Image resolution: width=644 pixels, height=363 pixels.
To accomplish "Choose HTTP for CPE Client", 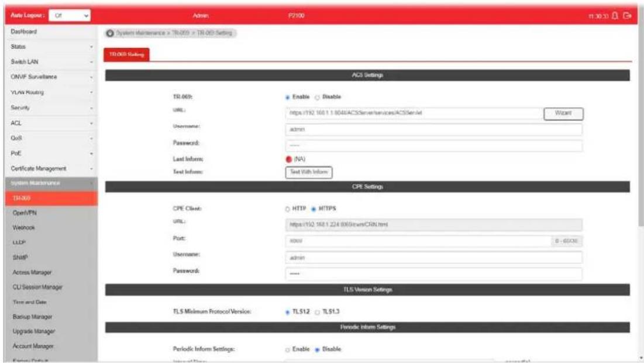I will (288, 209).
